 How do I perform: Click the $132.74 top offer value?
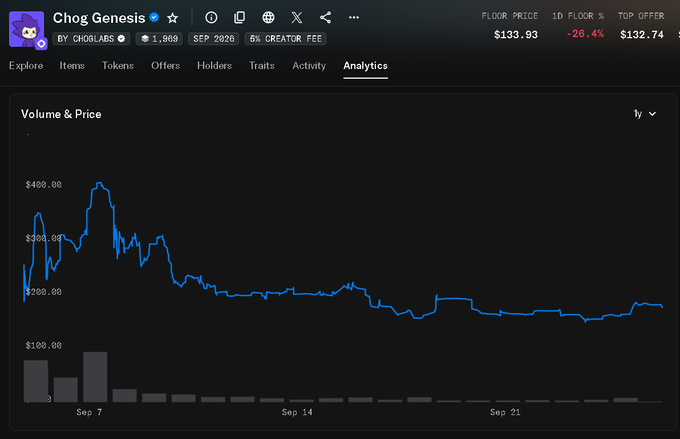coord(642,35)
